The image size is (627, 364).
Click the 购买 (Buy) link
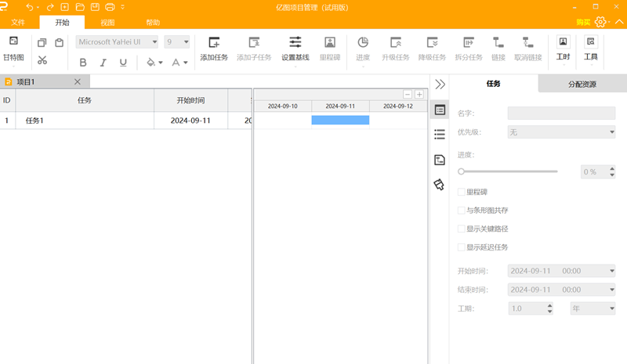(x=583, y=23)
